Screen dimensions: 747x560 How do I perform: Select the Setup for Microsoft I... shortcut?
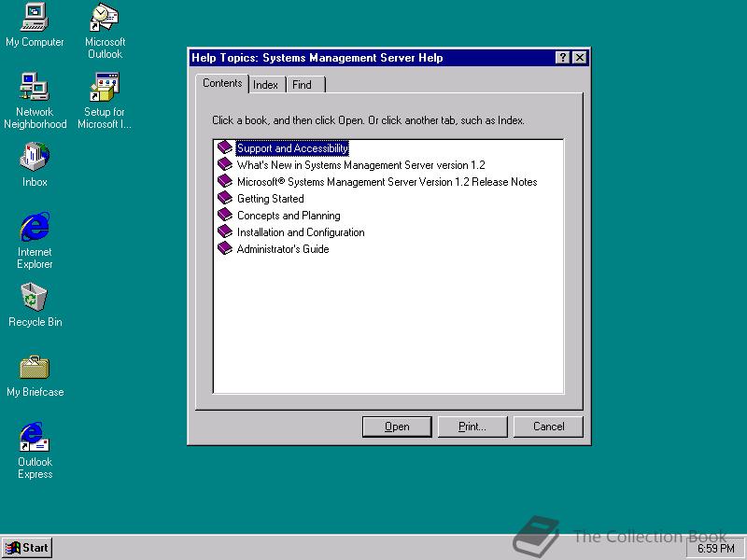coord(105,101)
